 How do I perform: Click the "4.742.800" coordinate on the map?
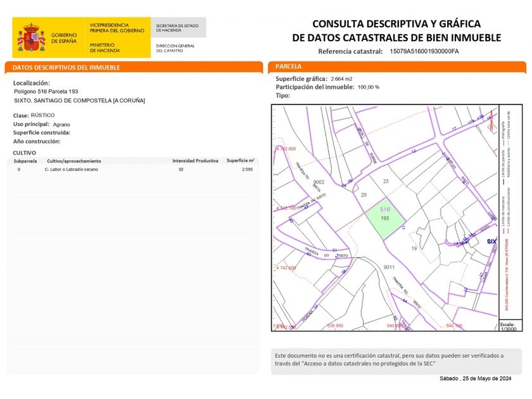[286, 149]
